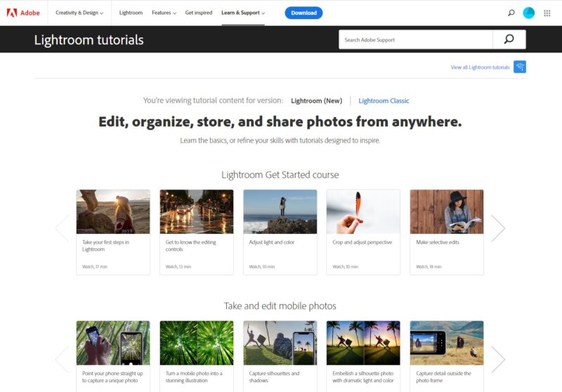The image size is (562, 392).
Task: Click 'Make selective edits' title text
Action: [x=438, y=242]
